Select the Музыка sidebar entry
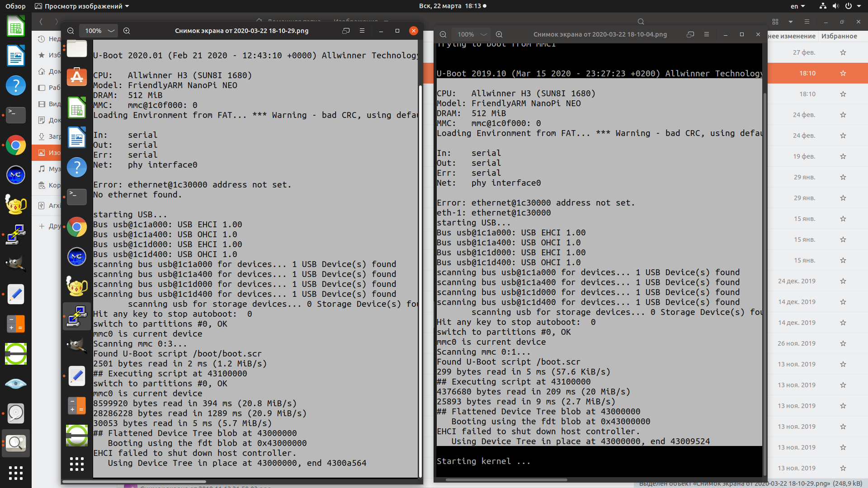The height and width of the screenshot is (488, 868). [x=47, y=169]
